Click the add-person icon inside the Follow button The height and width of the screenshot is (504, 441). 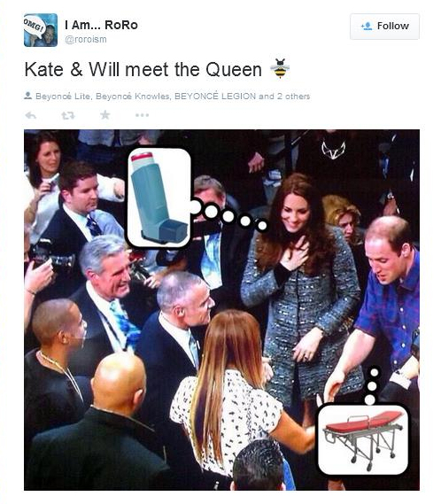click(367, 26)
